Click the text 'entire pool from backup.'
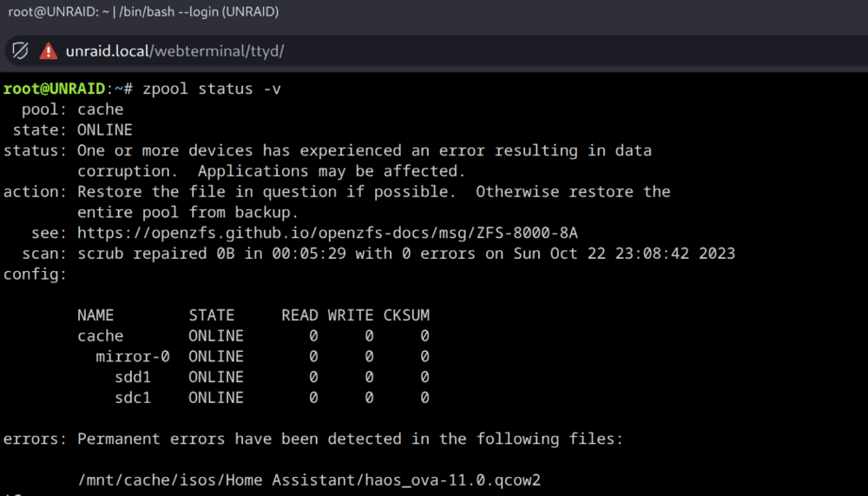Image resolution: width=868 pixels, height=496 pixels. click(x=187, y=212)
